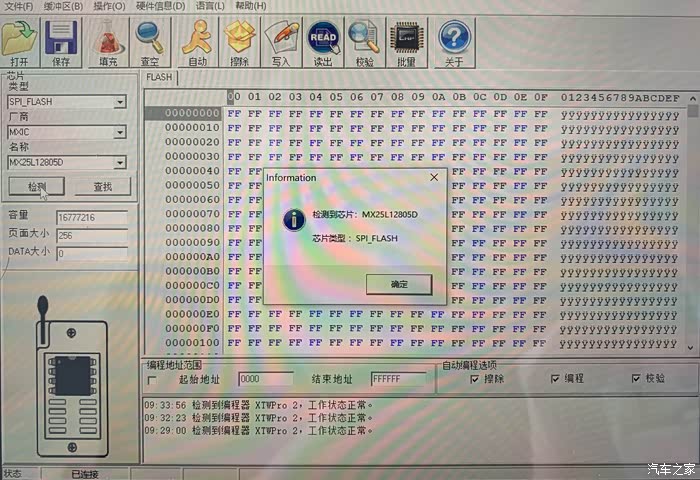Open the 帮助(H) menu
Viewport: 700px width, 480px height.
tap(251, 6)
